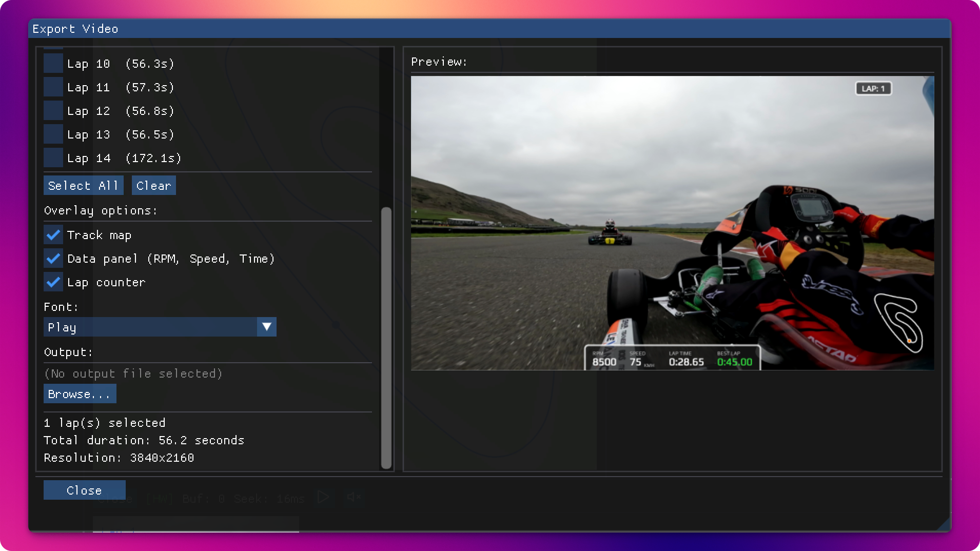Disable the Track map overlay

(53, 234)
